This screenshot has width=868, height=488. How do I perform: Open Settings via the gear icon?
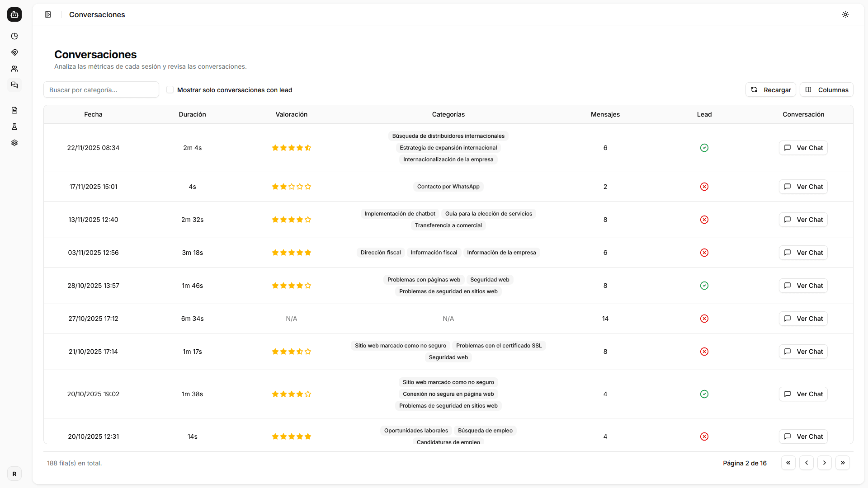pyautogui.click(x=14, y=143)
